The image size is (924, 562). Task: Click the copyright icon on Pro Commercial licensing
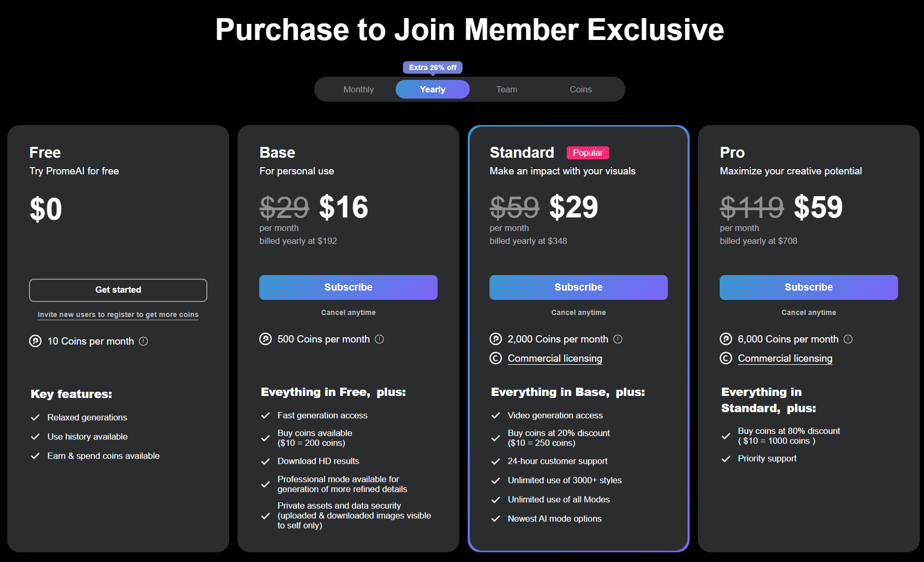coord(725,358)
